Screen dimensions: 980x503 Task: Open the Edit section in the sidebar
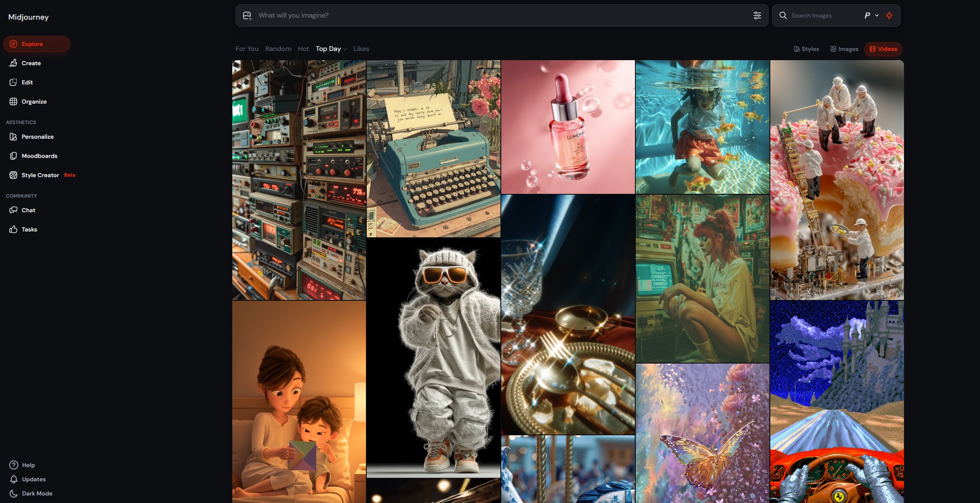27,82
